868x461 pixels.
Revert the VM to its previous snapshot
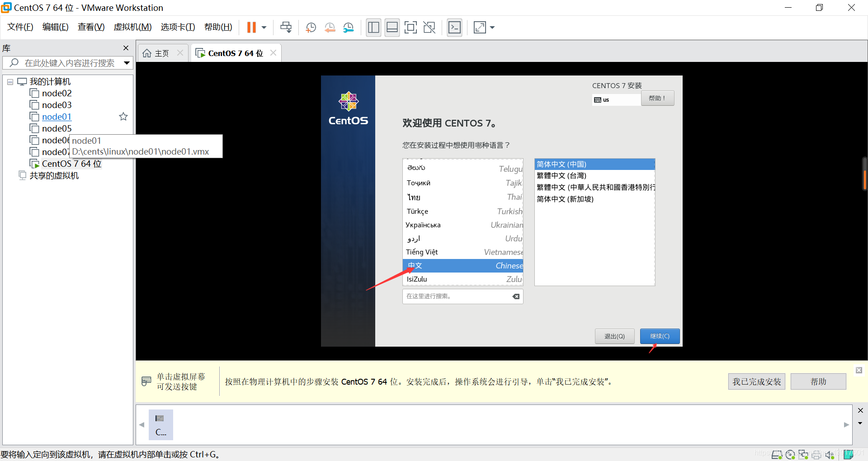330,28
